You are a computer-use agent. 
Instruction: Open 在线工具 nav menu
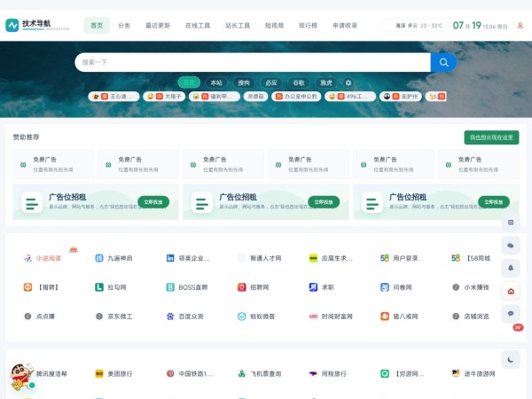coord(198,26)
